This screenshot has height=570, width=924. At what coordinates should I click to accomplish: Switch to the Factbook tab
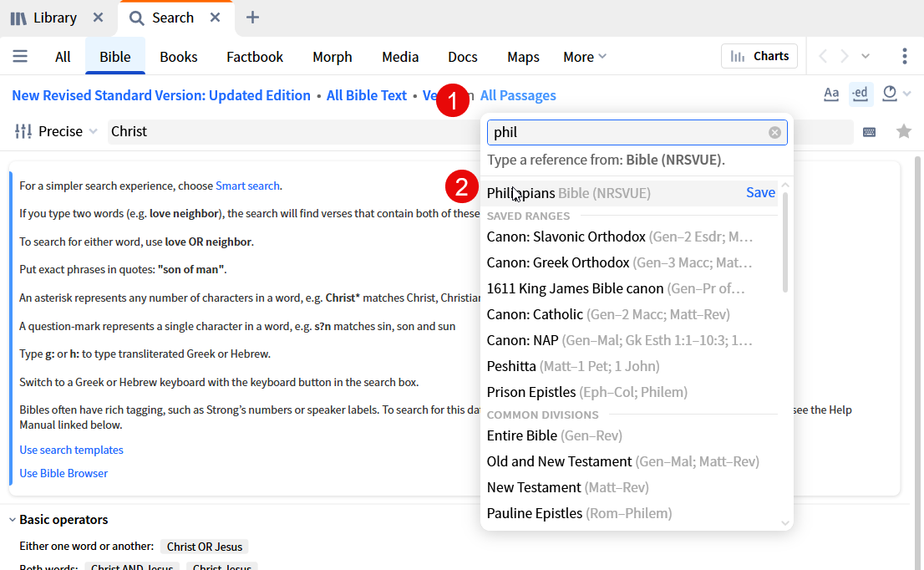[255, 57]
